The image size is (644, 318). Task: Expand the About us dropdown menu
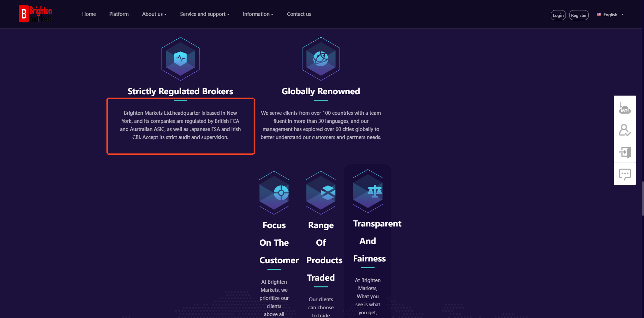click(x=154, y=14)
